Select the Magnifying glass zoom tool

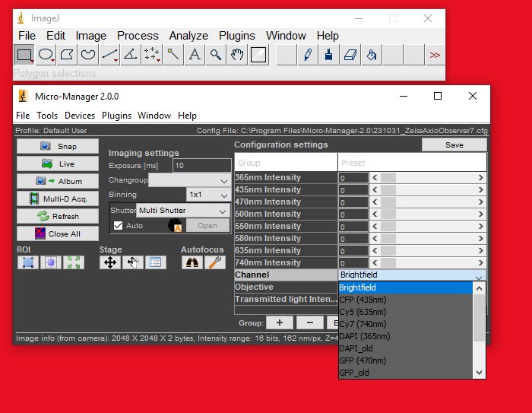pos(217,54)
